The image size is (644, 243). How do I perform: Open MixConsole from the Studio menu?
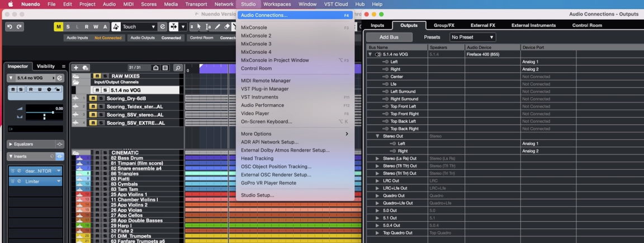[295, 27]
